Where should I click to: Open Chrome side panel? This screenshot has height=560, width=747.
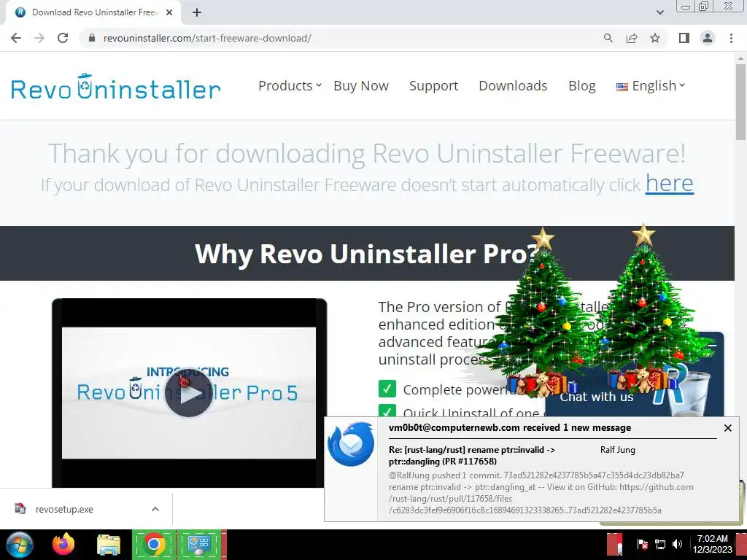click(x=684, y=38)
